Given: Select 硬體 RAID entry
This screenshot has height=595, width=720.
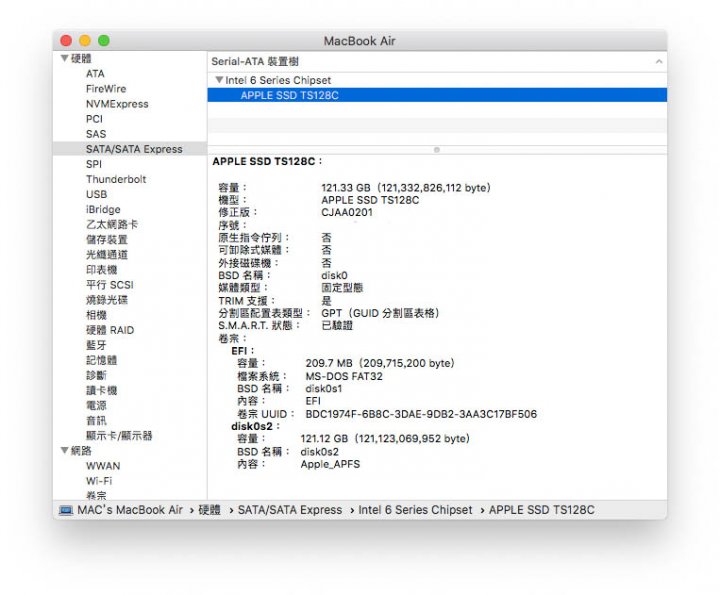Looking at the screenshot, I should click(110, 330).
